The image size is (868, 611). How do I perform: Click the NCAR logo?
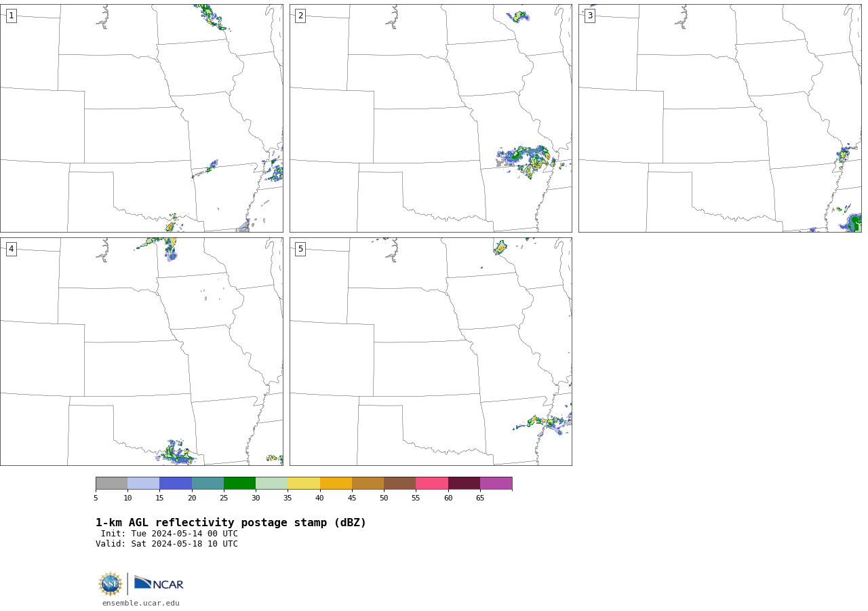click(159, 583)
